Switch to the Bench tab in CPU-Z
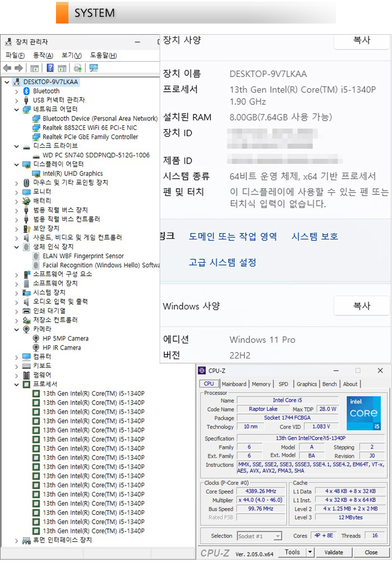 pyautogui.click(x=329, y=384)
